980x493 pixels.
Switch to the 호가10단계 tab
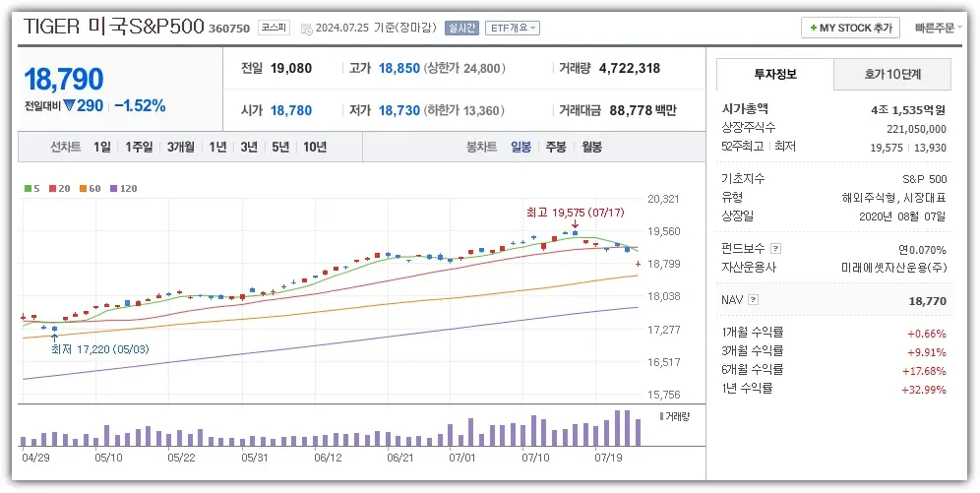point(892,74)
